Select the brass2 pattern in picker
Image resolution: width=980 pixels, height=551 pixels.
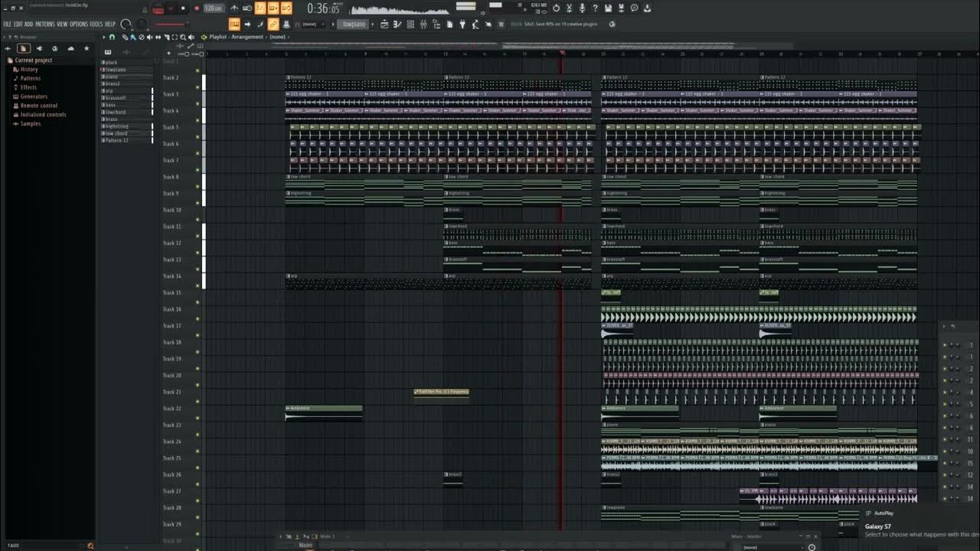point(126,83)
